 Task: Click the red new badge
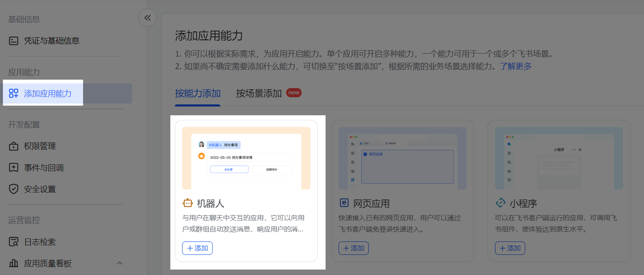[x=294, y=93]
